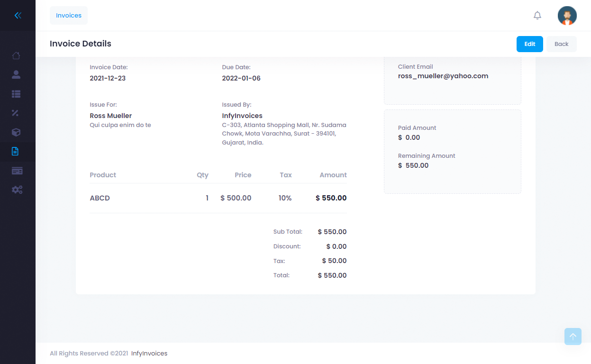The height and width of the screenshot is (364, 591).
Task: Click the Ross Mueller client name
Action: 110,116
